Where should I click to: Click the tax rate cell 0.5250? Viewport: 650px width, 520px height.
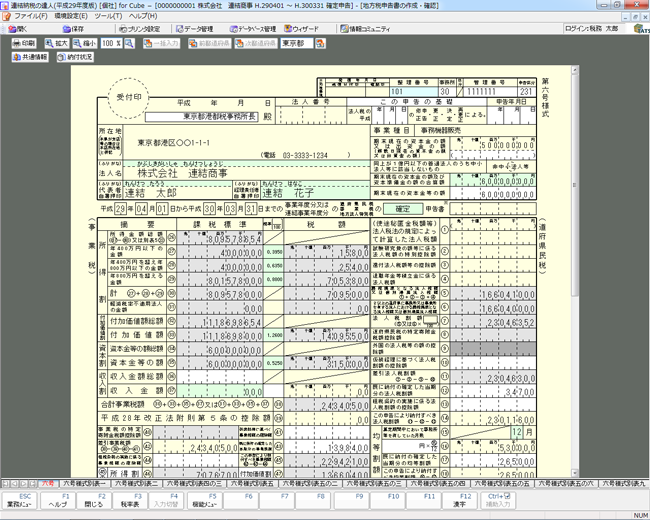point(274,362)
